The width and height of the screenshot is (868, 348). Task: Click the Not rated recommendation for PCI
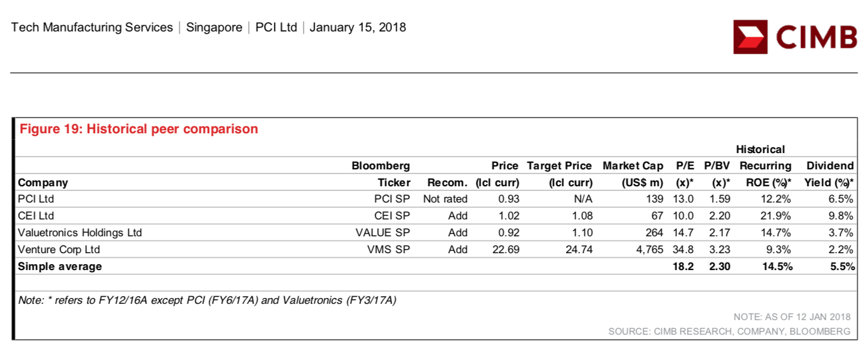[x=445, y=199]
